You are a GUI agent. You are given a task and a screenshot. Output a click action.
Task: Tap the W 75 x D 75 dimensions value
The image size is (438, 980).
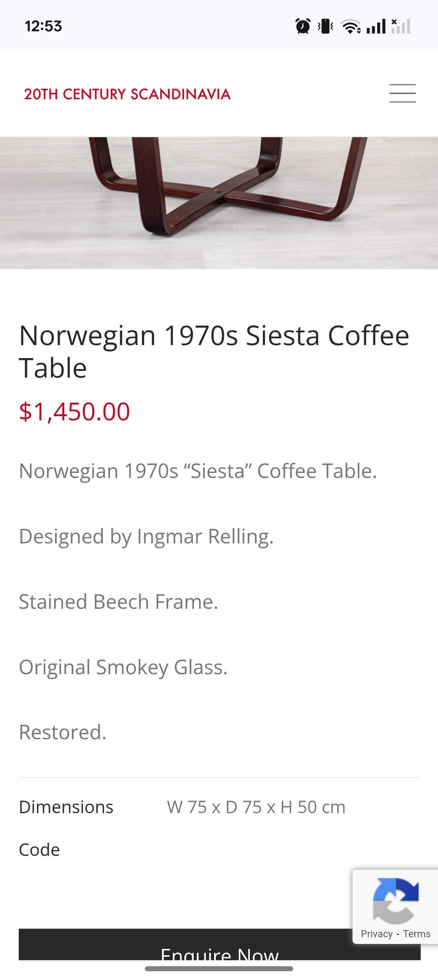click(x=256, y=807)
